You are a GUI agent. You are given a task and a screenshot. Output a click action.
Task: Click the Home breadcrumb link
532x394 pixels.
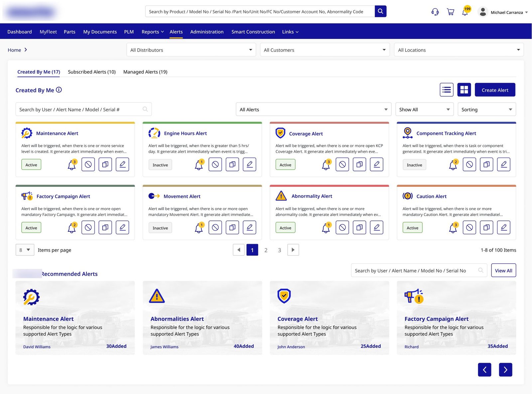(14, 50)
